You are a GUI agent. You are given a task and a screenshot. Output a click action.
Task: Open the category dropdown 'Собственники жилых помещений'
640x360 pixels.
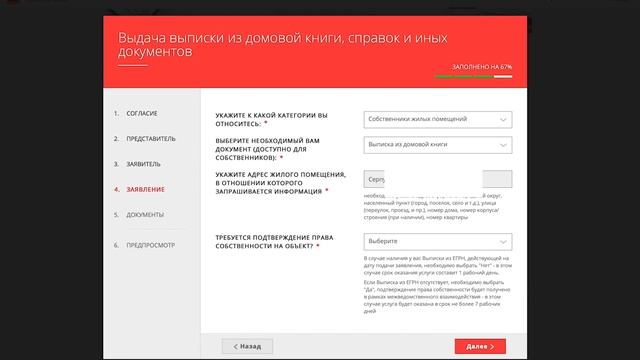[438, 120]
